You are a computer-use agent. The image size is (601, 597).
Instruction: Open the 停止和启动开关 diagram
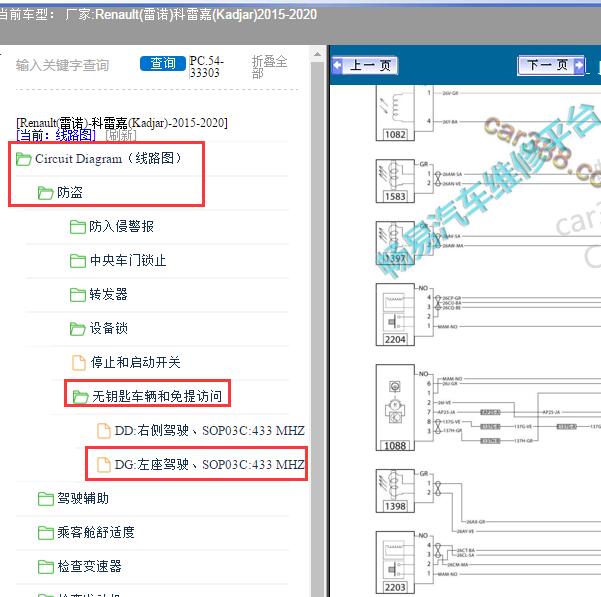tap(135, 362)
